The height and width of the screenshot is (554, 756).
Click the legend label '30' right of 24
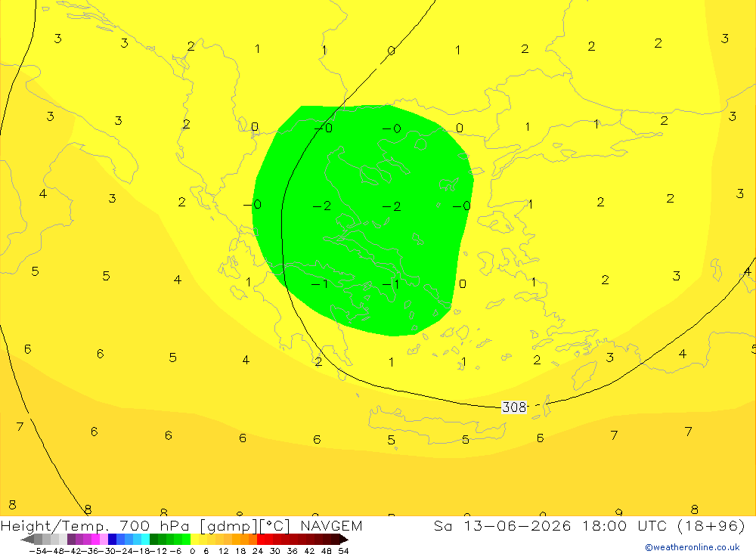(275, 551)
